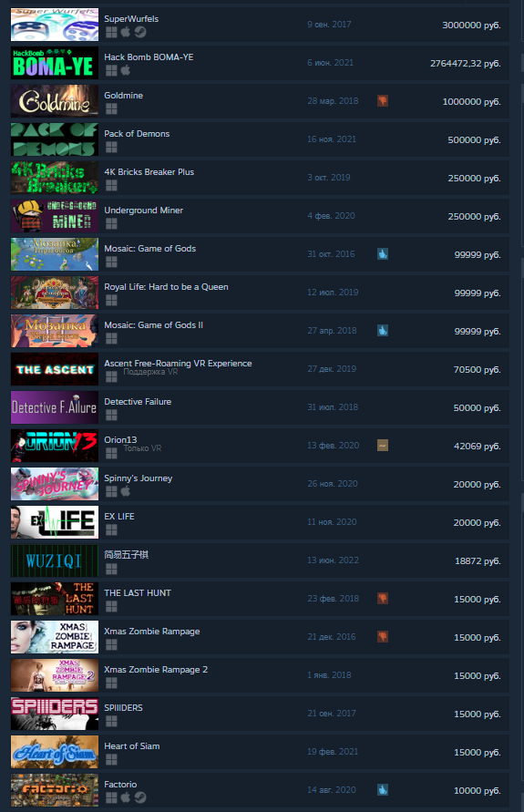Click the Windows icon under Pack of Demons

[x=111, y=147]
